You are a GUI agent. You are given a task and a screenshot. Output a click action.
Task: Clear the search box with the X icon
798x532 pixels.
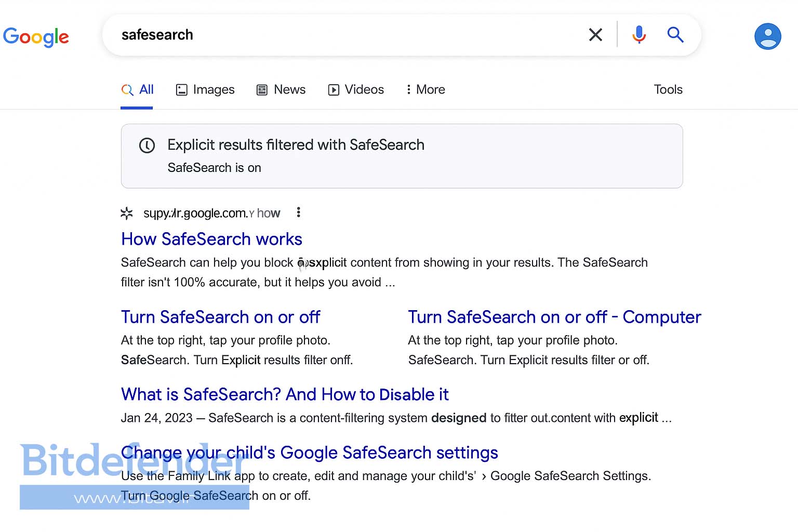click(x=595, y=35)
